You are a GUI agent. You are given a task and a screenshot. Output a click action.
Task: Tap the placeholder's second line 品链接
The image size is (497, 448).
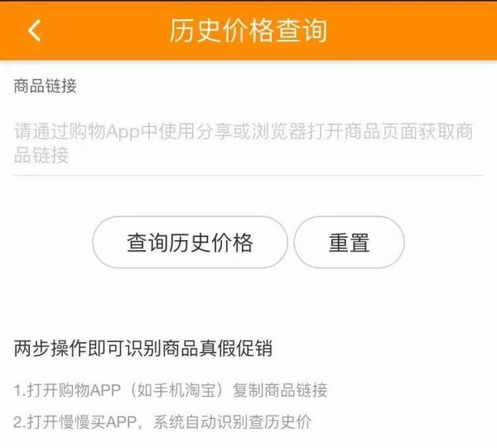[41, 155]
